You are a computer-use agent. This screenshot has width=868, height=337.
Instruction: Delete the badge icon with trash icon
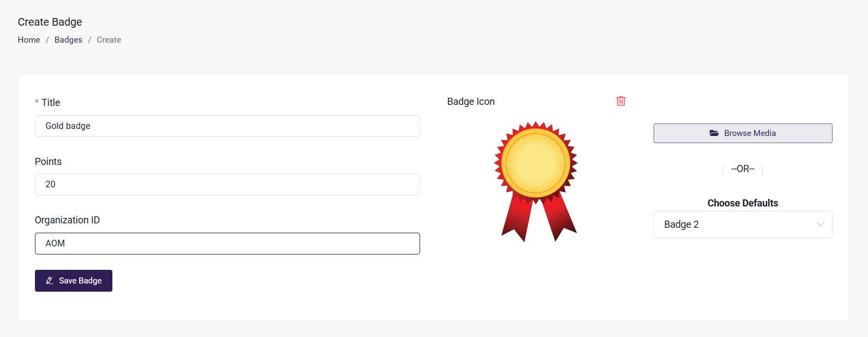(621, 101)
